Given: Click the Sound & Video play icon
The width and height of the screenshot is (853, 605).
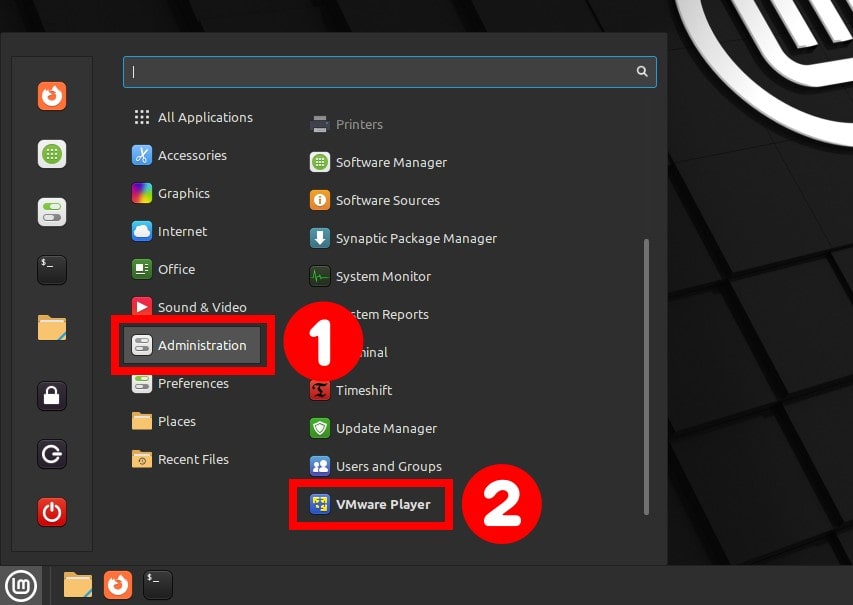Looking at the screenshot, I should click(x=142, y=307).
